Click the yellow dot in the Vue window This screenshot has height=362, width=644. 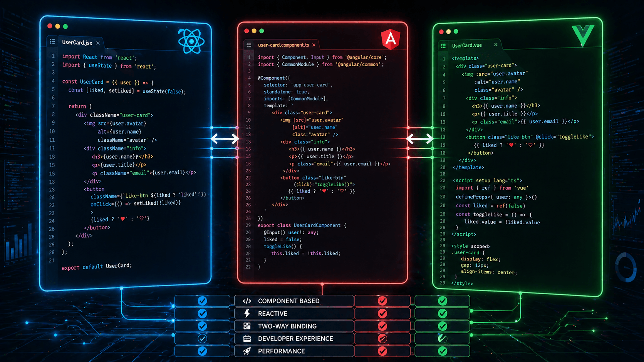[x=448, y=32]
